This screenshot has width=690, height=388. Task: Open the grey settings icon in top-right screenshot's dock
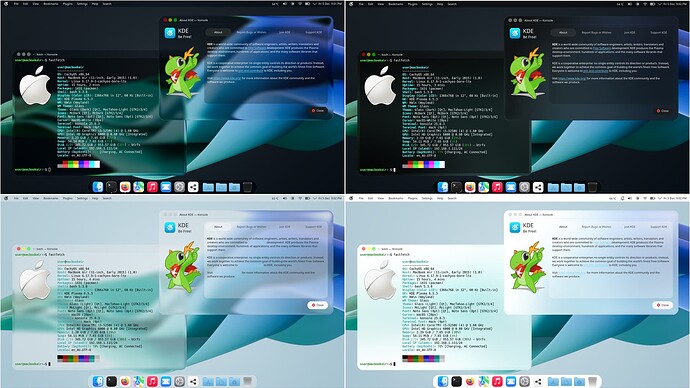524,187
